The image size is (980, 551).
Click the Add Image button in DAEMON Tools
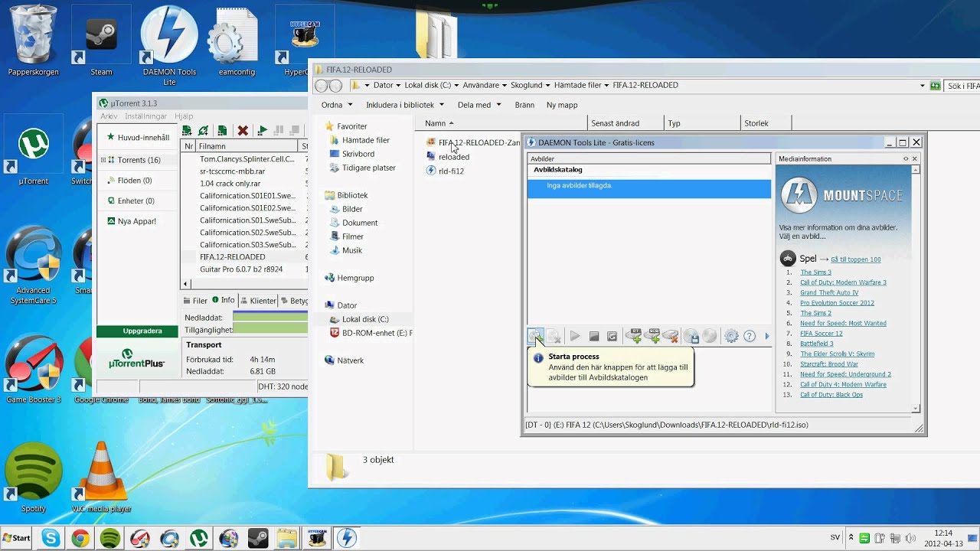pos(535,336)
